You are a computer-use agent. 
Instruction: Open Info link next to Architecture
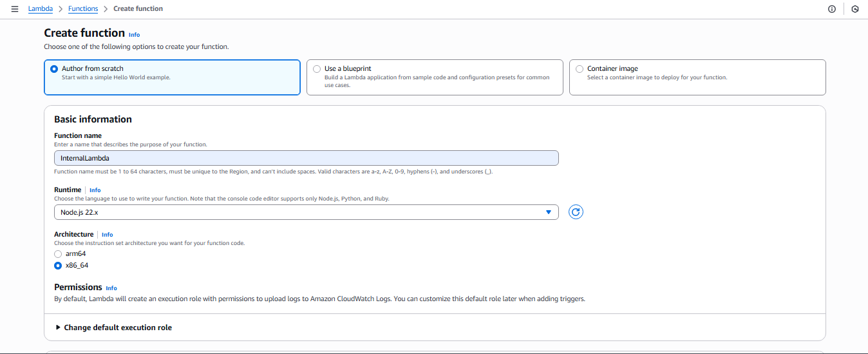107,235
